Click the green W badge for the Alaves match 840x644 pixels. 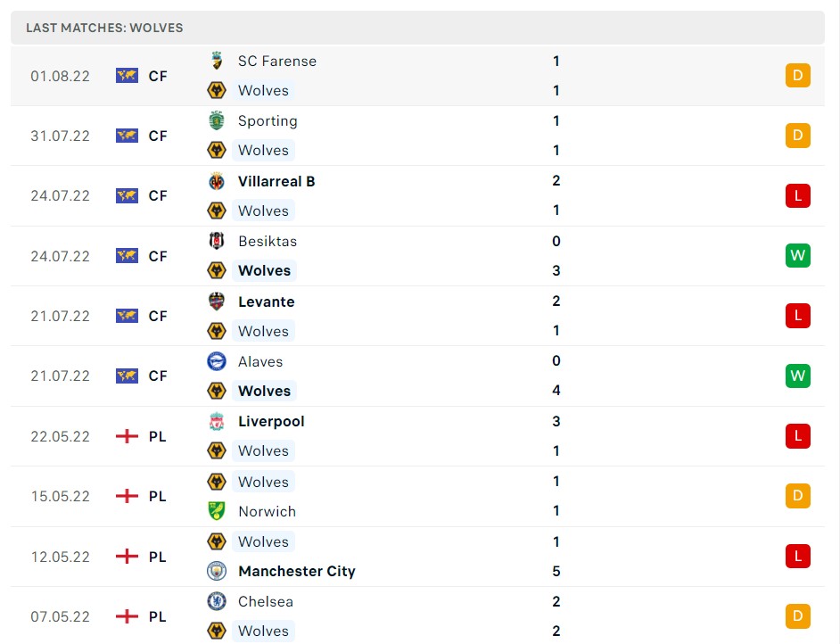coord(797,376)
